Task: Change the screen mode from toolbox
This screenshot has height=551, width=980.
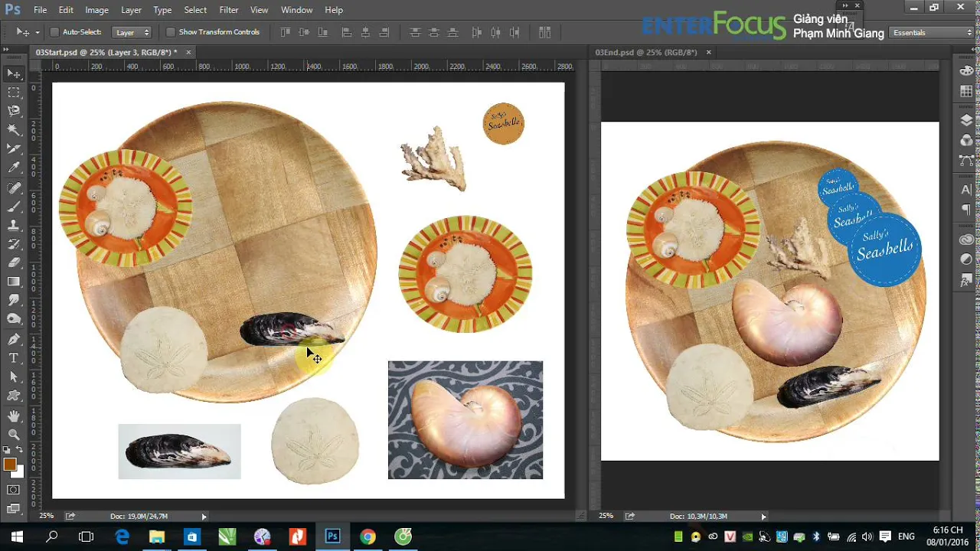Action: tap(14, 509)
